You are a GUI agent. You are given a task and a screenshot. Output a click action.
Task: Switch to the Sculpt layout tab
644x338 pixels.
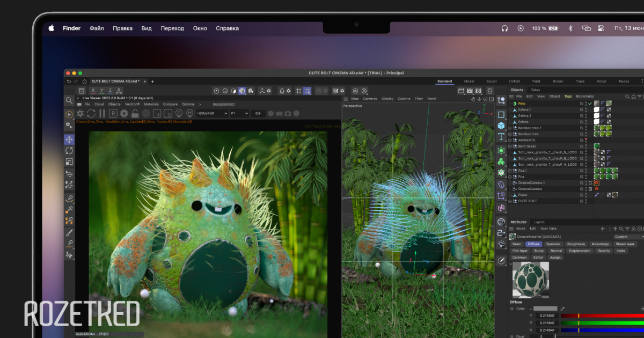(x=492, y=81)
